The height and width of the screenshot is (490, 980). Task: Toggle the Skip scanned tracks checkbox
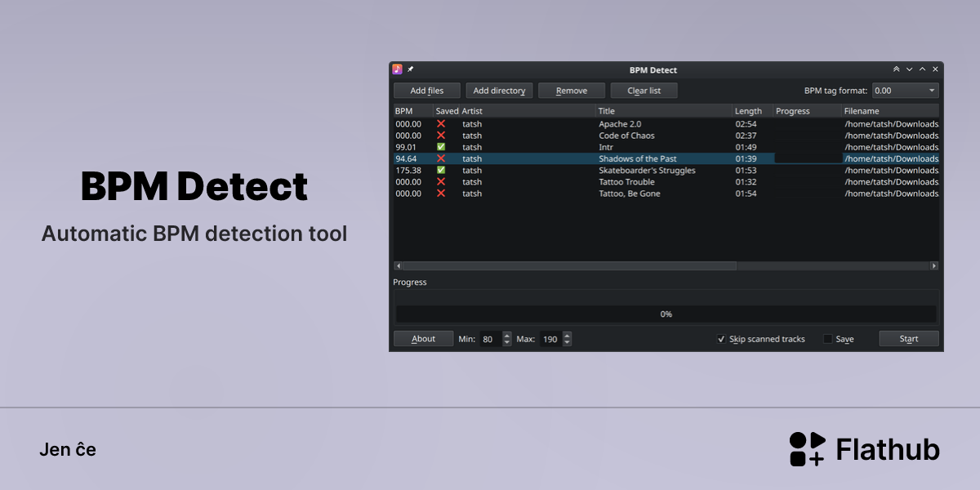[721, 339]
